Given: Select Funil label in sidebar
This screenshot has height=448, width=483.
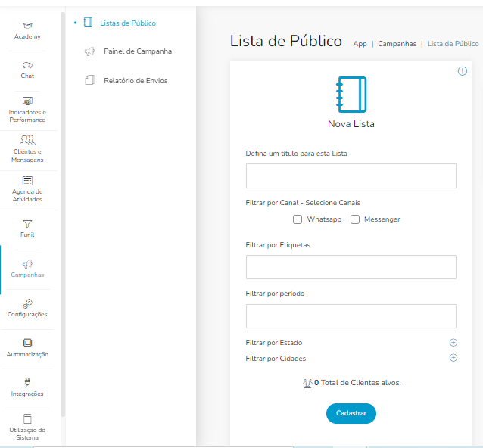Looking at the screenshot, I should click(27, 235).
